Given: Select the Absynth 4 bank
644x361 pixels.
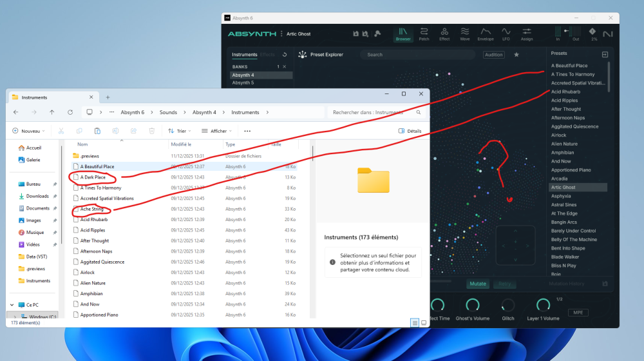Looking at the screenshot, I should pos(261,75).
